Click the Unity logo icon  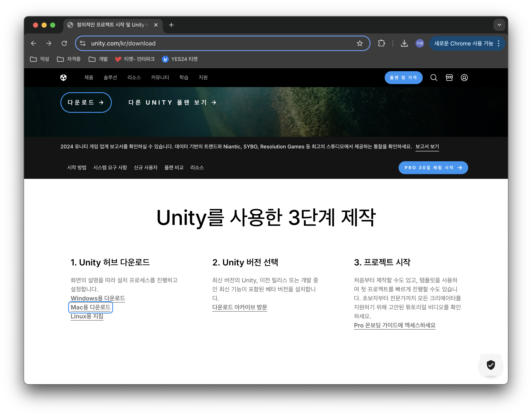(x=63, y=78)
